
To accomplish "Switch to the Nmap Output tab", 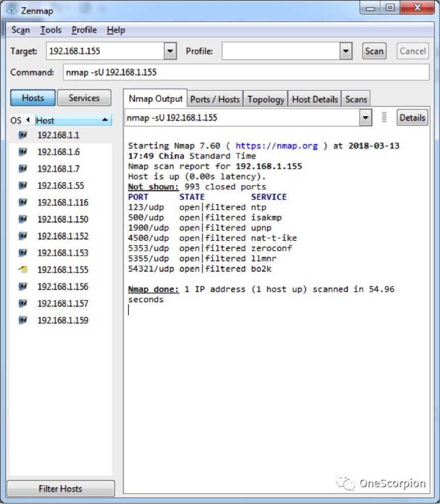I will tap(155, 98).
